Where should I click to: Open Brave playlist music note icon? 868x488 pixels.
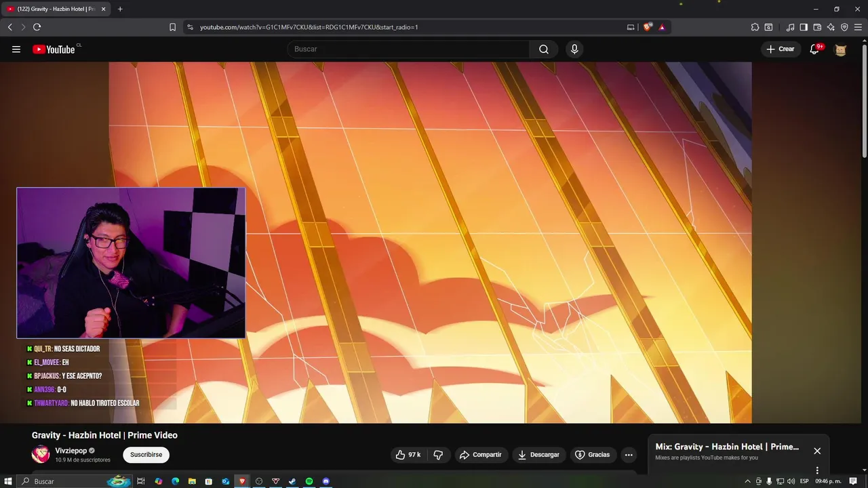click(x=790, y=27)
